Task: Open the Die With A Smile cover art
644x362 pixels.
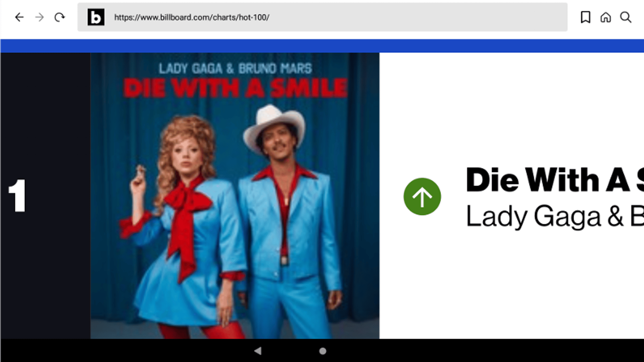Action: [x=235, y=196]
